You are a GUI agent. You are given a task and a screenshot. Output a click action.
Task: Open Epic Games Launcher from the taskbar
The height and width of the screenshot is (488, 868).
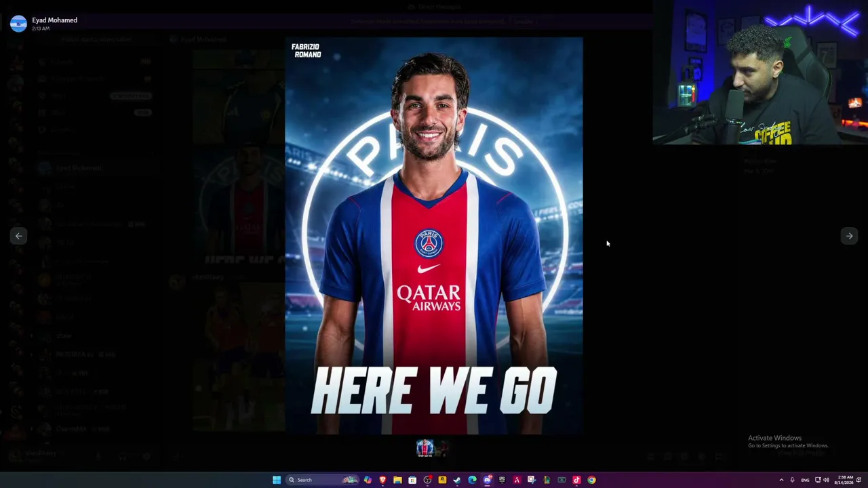tap(502, 480)
